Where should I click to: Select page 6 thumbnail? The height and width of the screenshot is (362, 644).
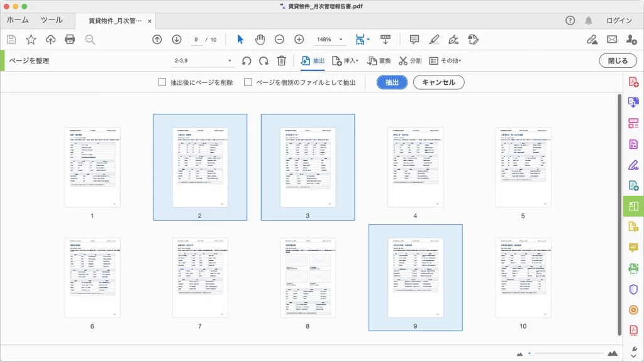click(92, 277)
